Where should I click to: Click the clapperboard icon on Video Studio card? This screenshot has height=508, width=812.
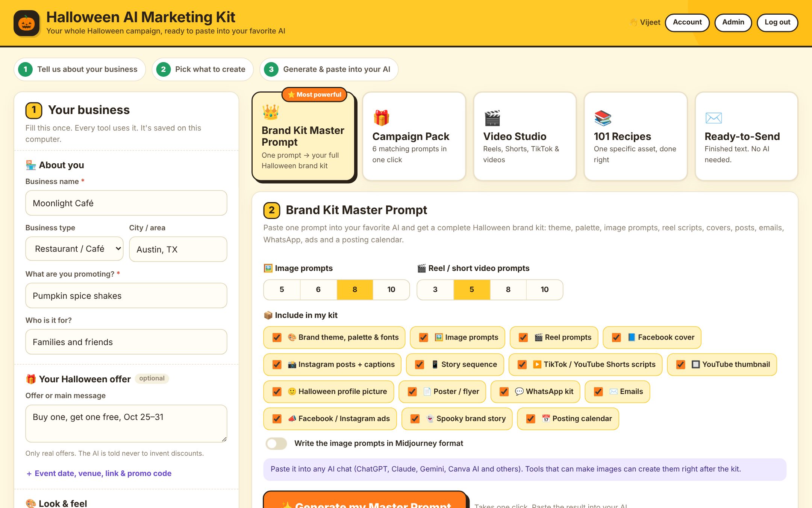point(492,118)
